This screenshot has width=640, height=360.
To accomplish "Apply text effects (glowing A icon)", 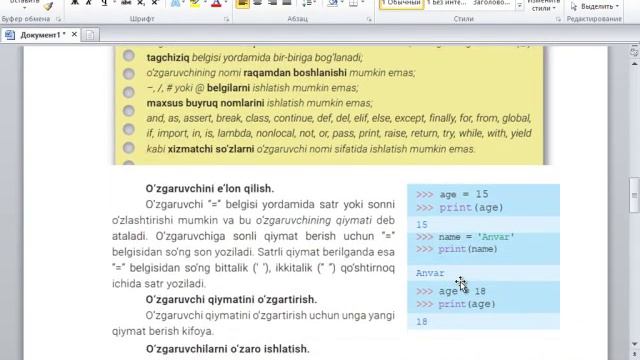I will tap(175, 3).
